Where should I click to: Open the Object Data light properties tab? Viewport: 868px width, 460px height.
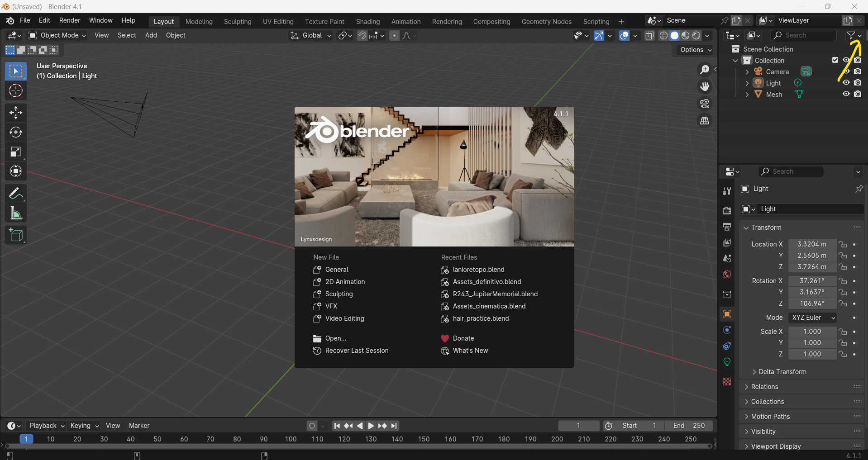pos(727,362)
